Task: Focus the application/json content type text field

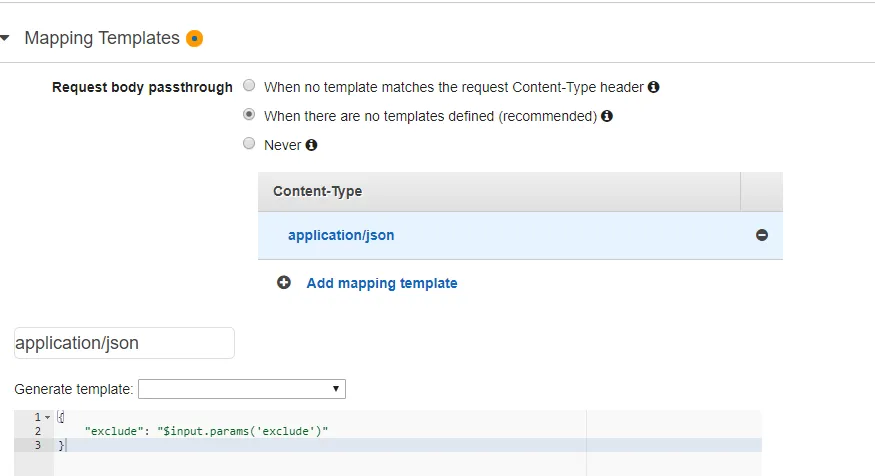Action: pos(124,343)
